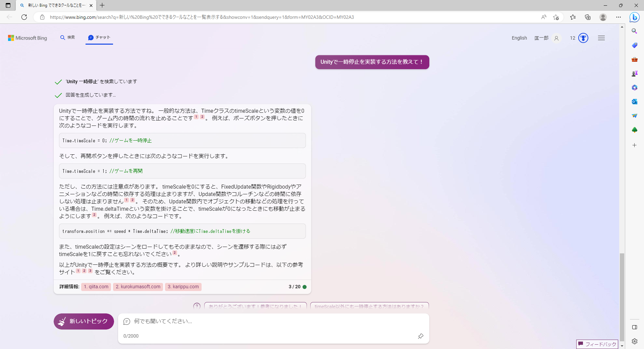This screenshot has width=644, height=349.
Task: Click the 'Unity 一時停止' を検索しています status line
Action: pos(101,82)
